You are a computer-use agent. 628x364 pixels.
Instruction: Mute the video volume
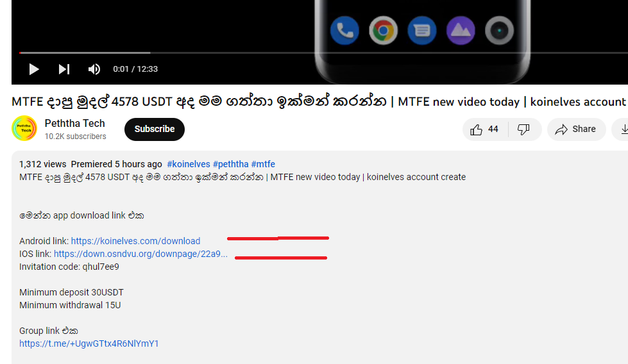pyautogui.click(x=94, y=69)
